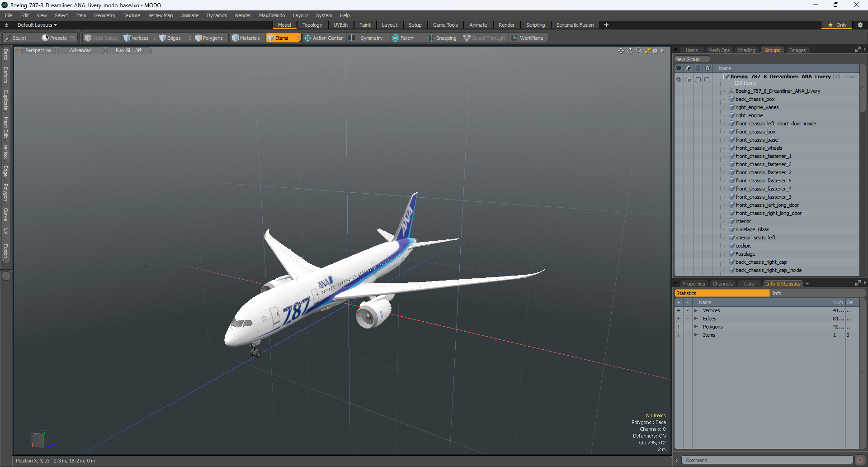Viewport: 868px width, 467px height.
Task: Click the viewport zoom magnifier icon
Action: pyautogui.click(x=639, y=51)
